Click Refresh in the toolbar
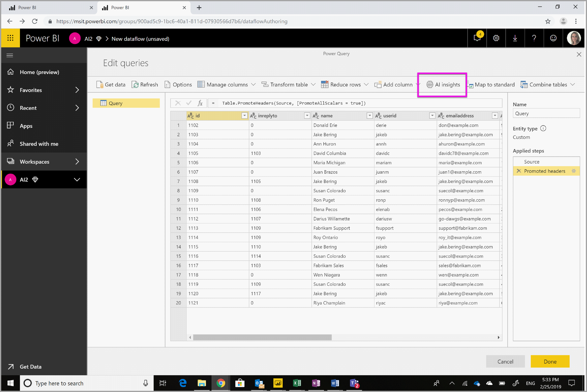The height and width of the screenshot is (392, 587). [145, 85]
